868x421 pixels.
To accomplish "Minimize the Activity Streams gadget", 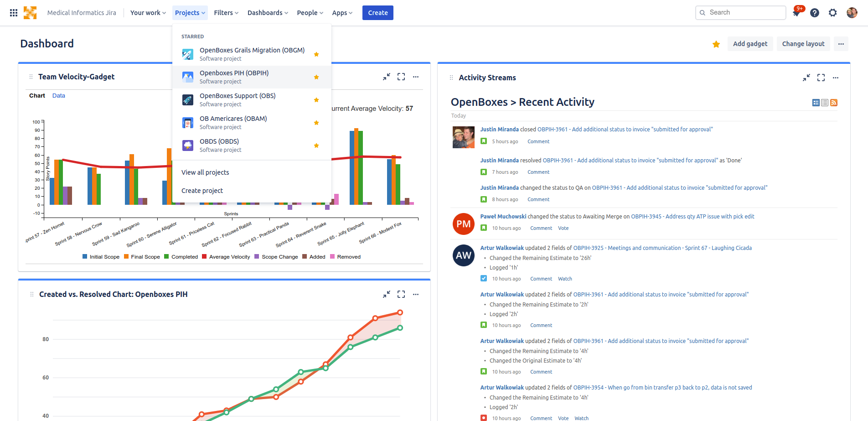I will [x=806, y=78].
